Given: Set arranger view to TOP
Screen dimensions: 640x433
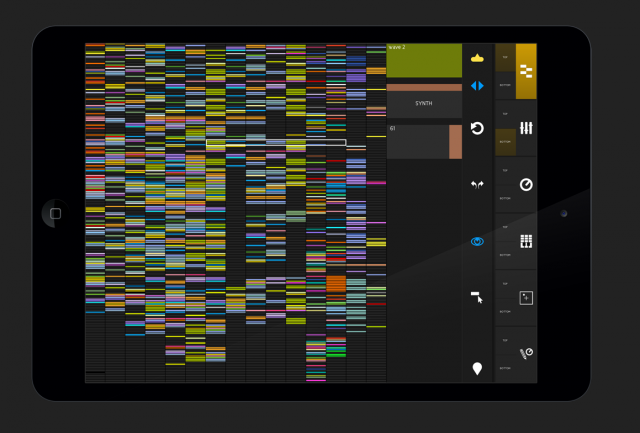Looking at the screenshot, I should click(505, 58).
